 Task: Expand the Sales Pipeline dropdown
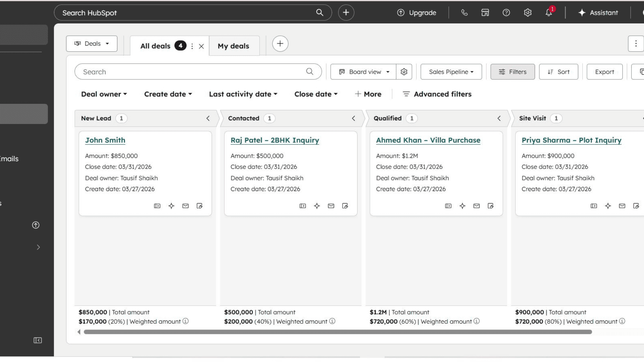coord(451,72)
